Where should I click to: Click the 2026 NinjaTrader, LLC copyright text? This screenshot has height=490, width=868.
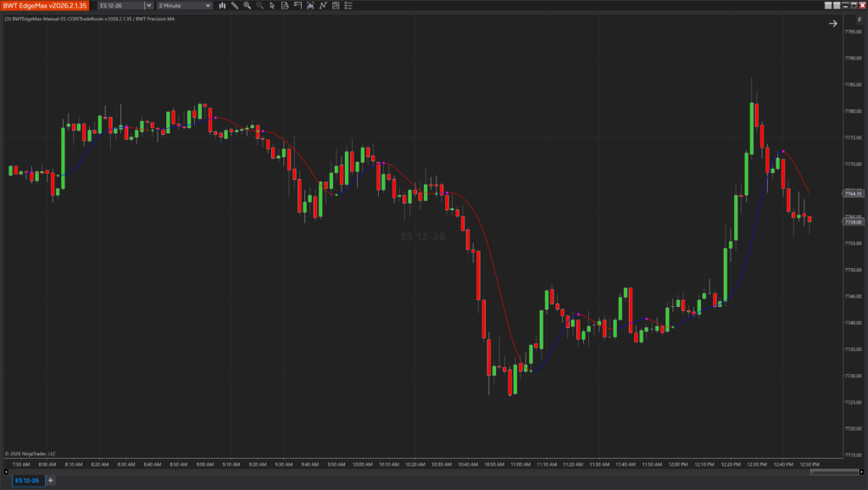[31, 454]
